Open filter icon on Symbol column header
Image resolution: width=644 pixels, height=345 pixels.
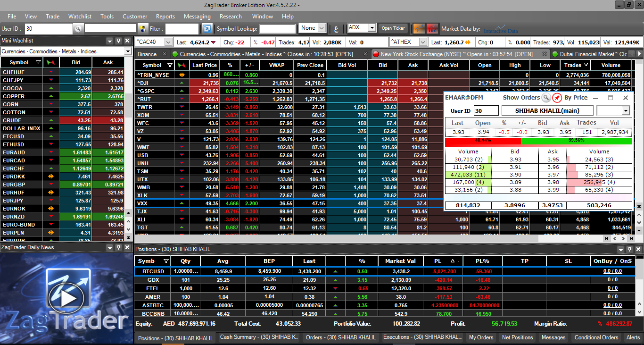point(170,65)
